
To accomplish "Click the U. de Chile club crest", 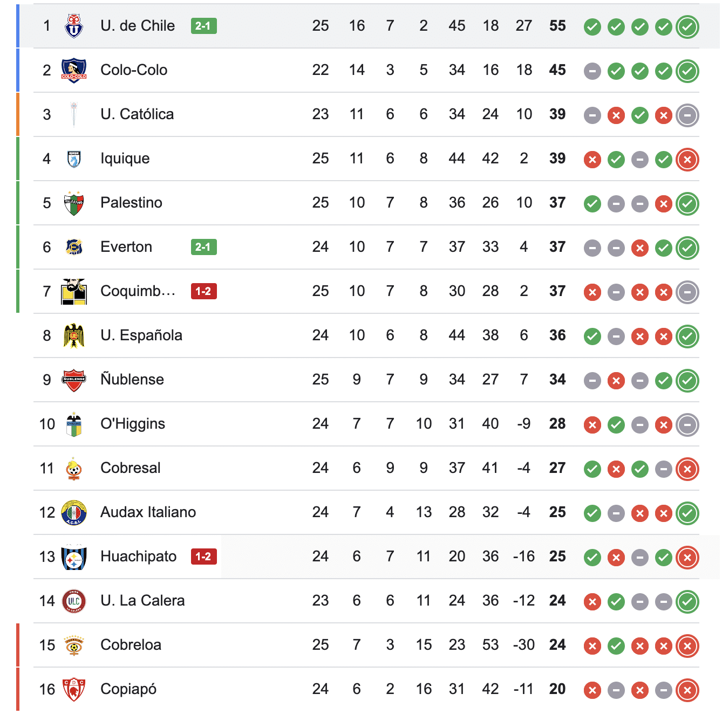I will 74,26.
